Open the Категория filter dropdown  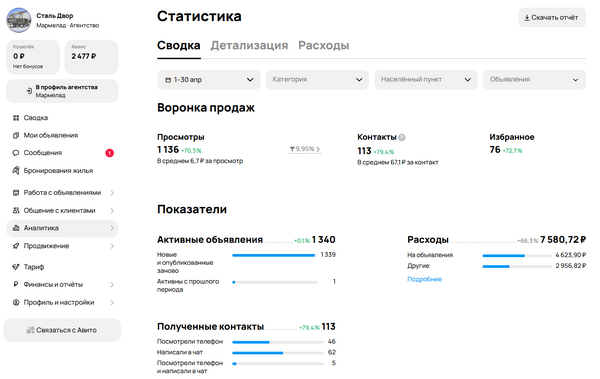click(317, 80)
